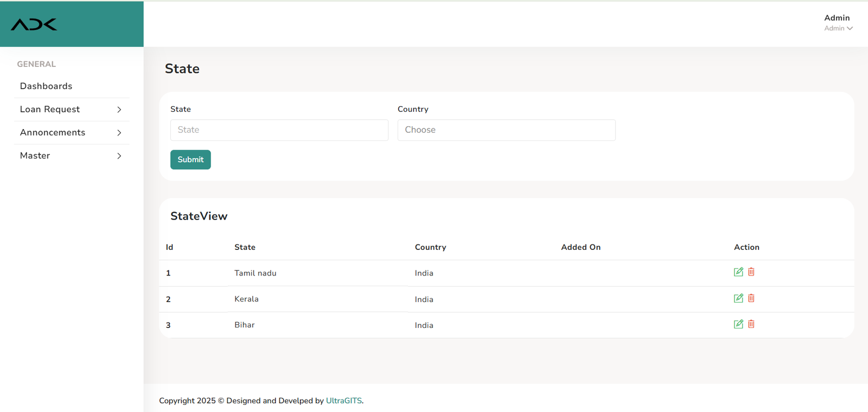This screenshot has width=868, height=412.
Task: Remove the Bihar entry using trash icon
Action: pyautogui.click(x=751, y=324)
